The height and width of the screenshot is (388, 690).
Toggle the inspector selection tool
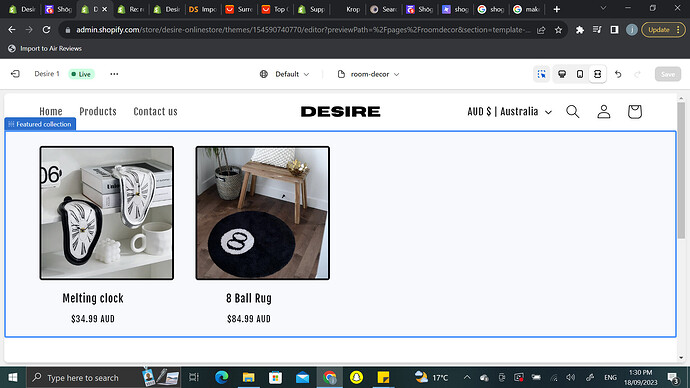click(541, 74)
